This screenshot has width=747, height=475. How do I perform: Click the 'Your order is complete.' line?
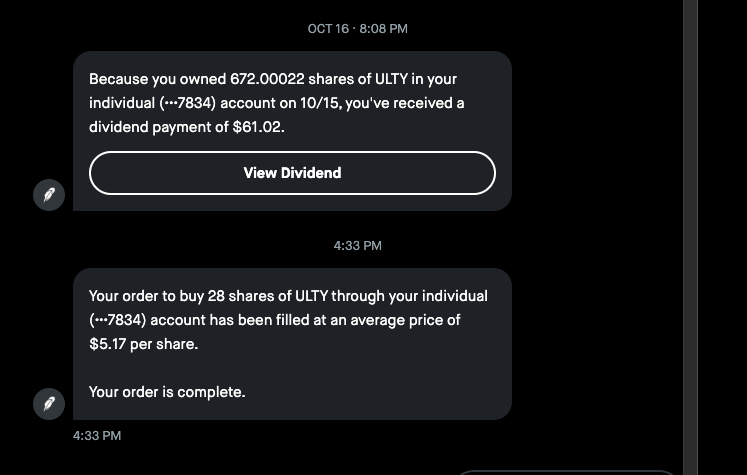167,392
